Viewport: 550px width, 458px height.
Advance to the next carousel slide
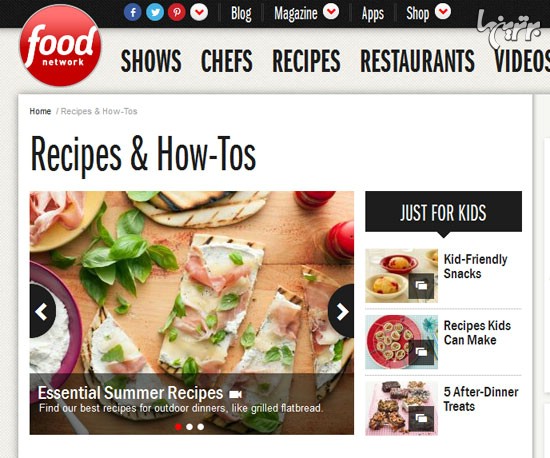pos(341,311)
